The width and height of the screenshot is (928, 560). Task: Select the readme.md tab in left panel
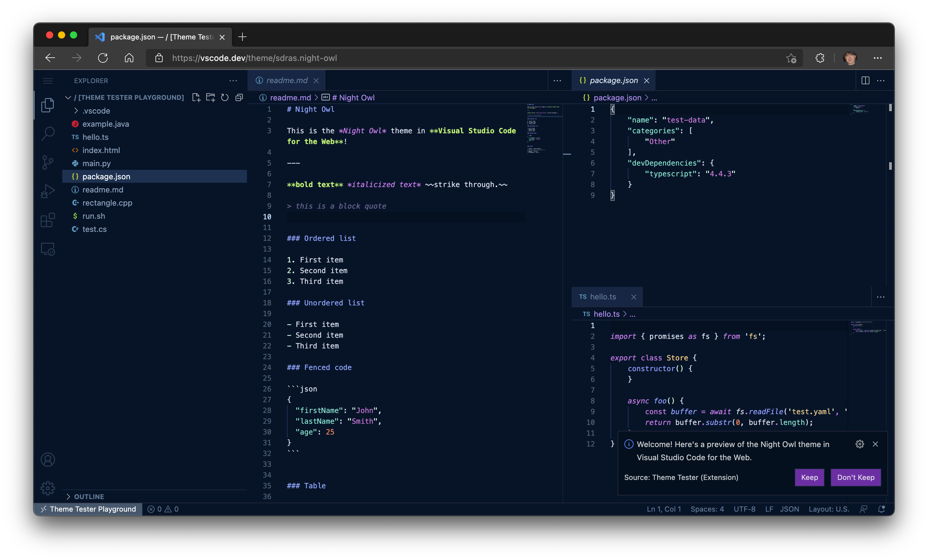286,80
